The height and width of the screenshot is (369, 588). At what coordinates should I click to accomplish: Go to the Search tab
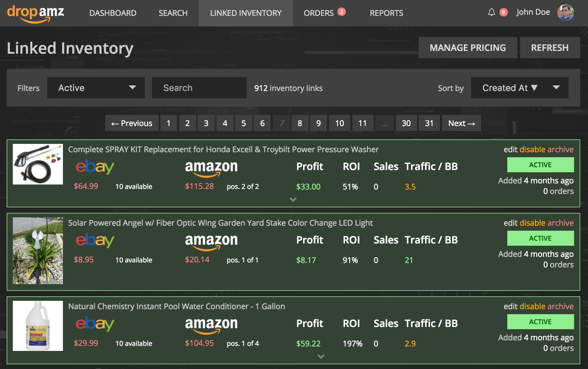(x=173, y=13)
